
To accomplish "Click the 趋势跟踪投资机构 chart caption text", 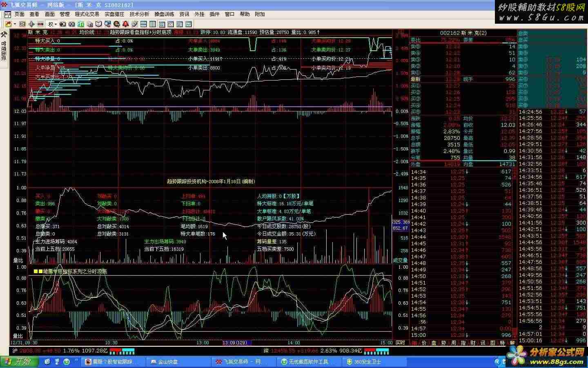I will click(x=211, y=181).
